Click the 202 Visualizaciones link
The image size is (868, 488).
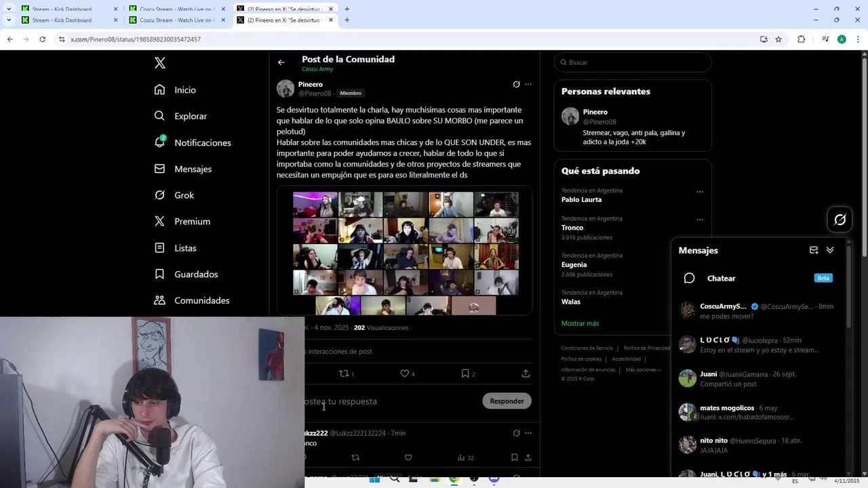coord(381,327)
